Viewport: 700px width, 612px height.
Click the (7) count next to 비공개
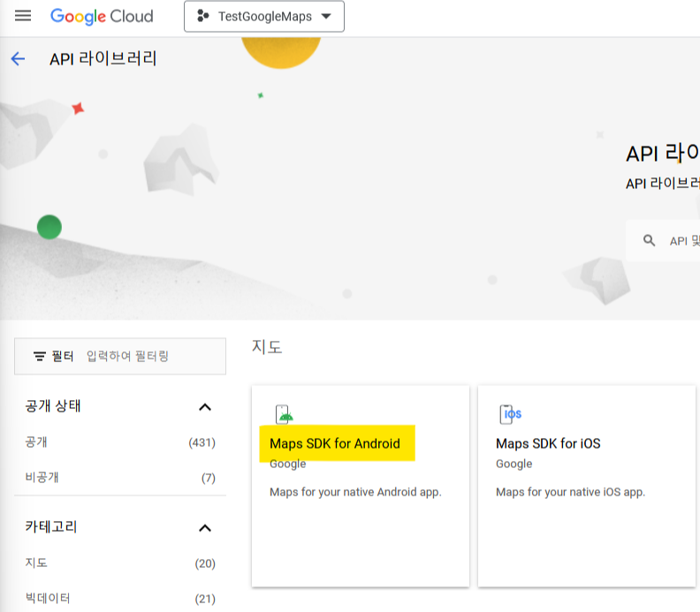click(x=208, y=478)
